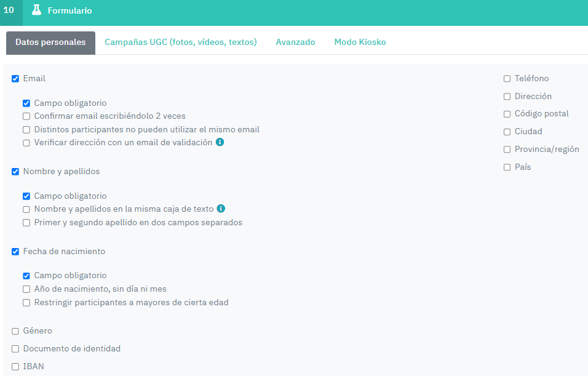The height and width of the screenshot is (376, 588).
Task: Check 'Distintos participantes no pueden utilizar el mismo email'
Action: pos(26,129)
